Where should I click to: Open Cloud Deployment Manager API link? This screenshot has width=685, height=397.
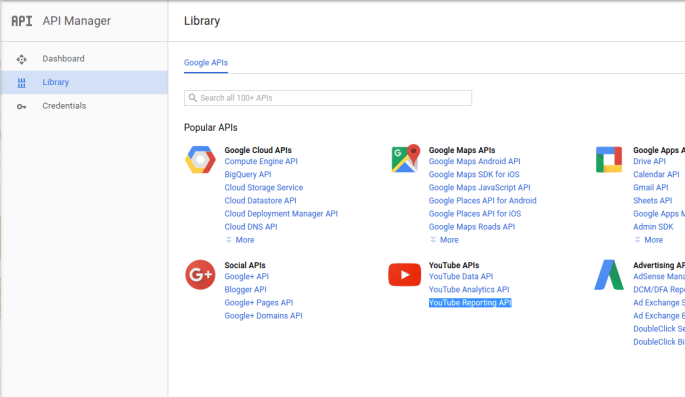(x=281, y=214)
